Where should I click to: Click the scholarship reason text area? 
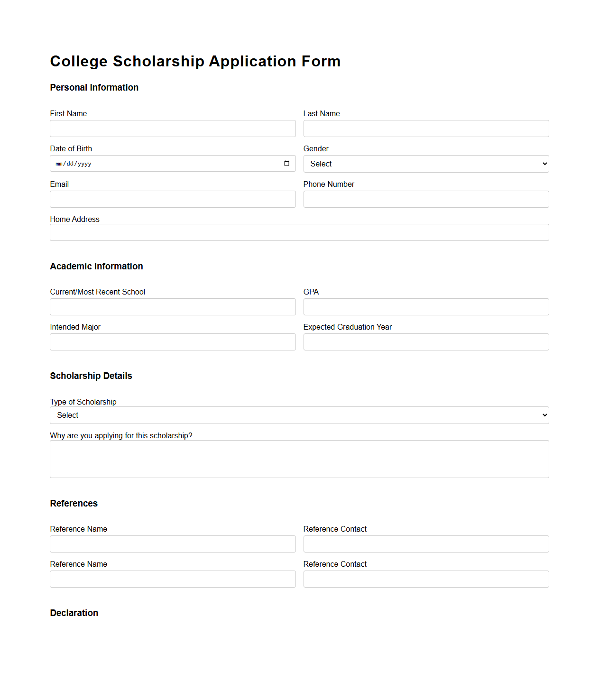coord(299,459)
